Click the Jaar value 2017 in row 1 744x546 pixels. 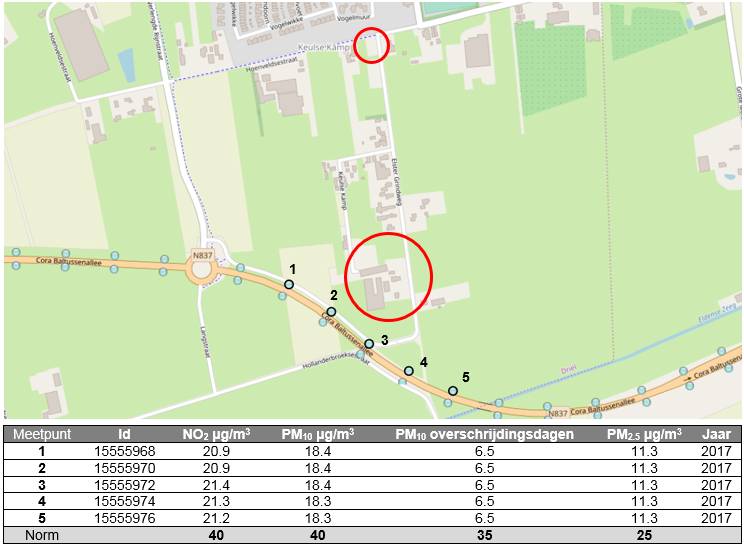pos(716,451)
